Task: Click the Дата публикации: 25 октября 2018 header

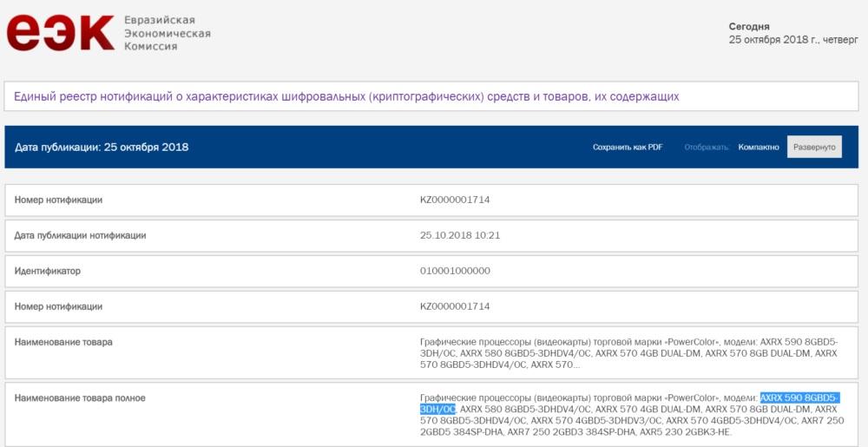Action: click(102, 147)
